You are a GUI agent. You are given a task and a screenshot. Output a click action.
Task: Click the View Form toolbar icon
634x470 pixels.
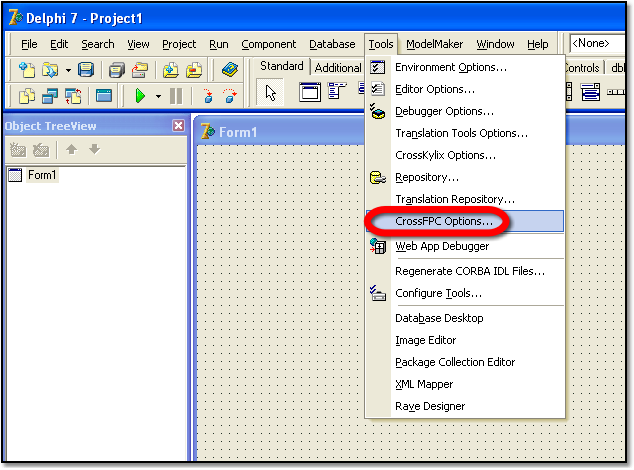point(50,96)
